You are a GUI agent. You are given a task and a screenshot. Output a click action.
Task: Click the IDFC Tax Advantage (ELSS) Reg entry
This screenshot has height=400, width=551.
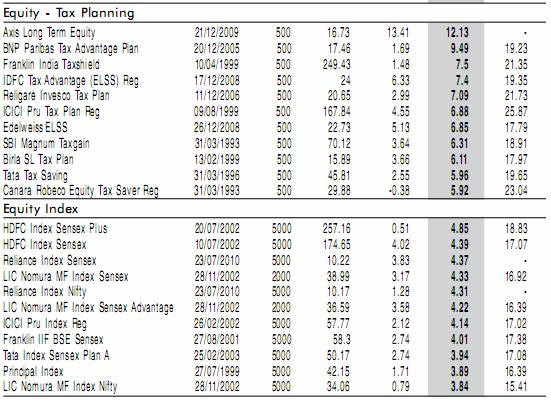[71, 80]
